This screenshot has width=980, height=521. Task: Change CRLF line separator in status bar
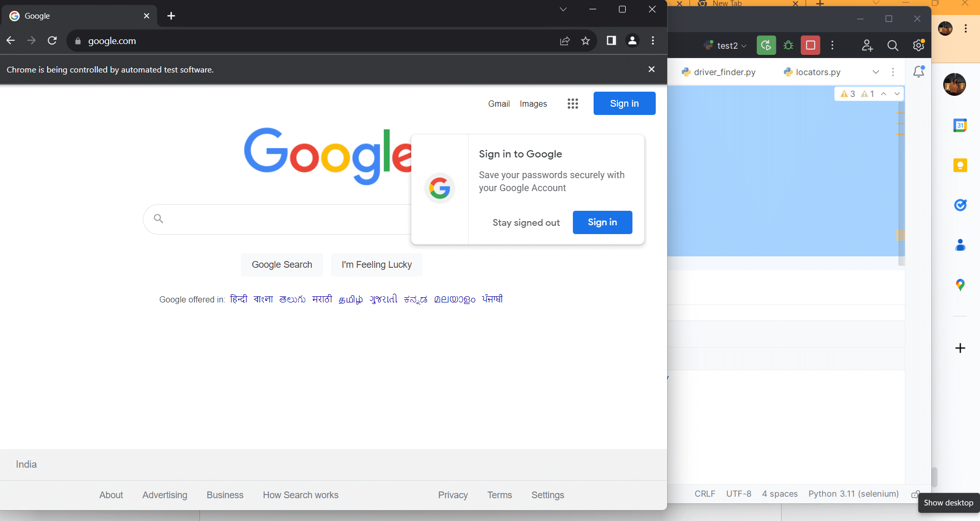click(705, 494)
